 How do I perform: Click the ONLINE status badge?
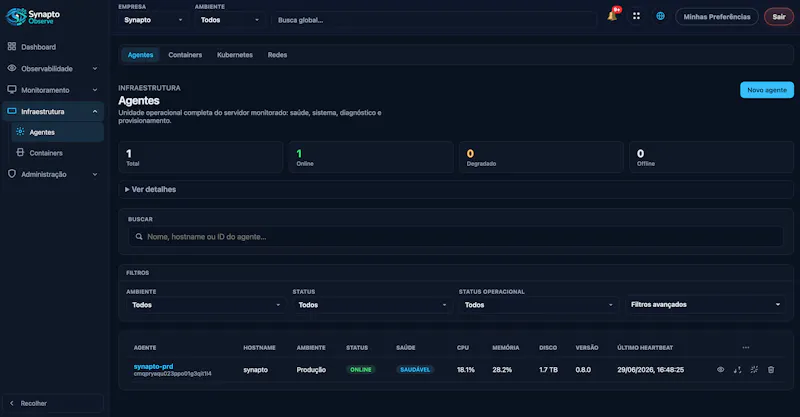(x=361, y=370)
